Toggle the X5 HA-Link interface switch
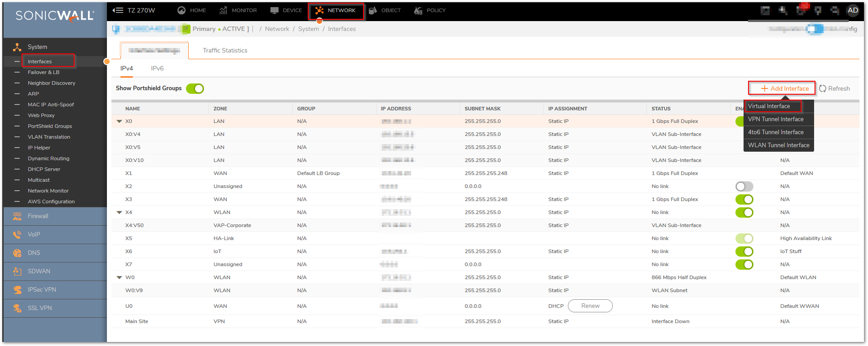This screenshot has height=346, width=868. point(744,238)
